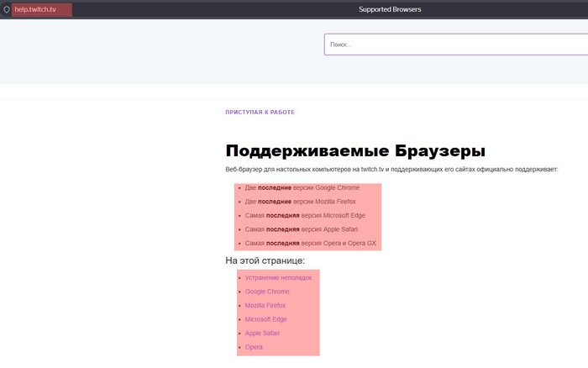Open the ПРИСТУПАЯ К РАБОТЕ breadcrumb link

(260, 112)
